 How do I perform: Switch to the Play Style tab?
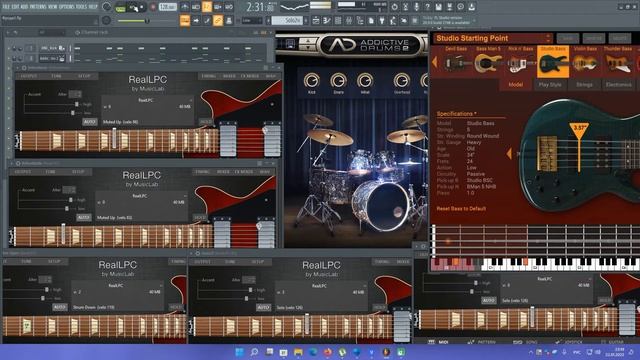point(550,85)
